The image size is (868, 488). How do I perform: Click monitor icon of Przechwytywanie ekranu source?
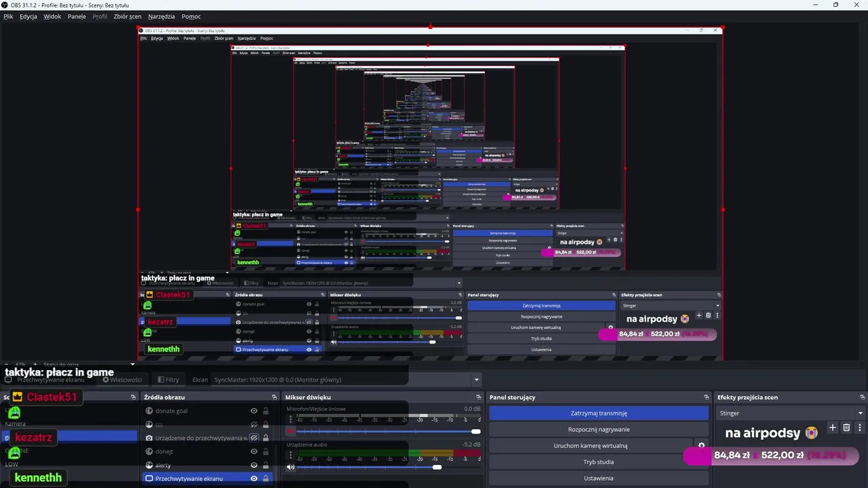click(149, 479)
